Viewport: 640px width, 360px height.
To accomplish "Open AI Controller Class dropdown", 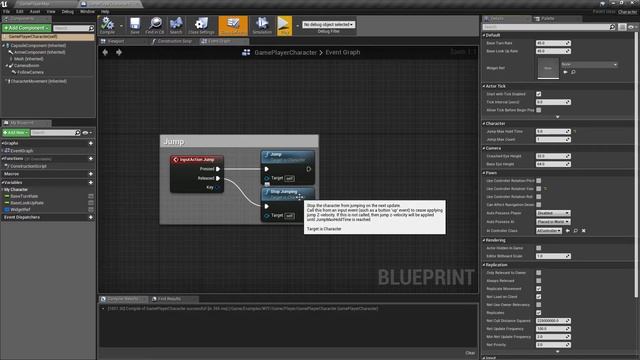I will point(549,231).
